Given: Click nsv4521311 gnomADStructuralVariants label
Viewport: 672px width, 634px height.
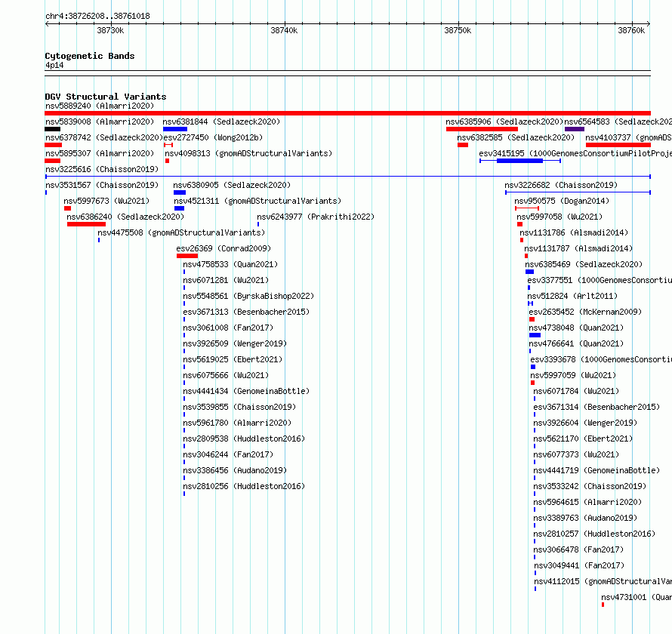Looking at the screenshot, I should click(257, 201).
